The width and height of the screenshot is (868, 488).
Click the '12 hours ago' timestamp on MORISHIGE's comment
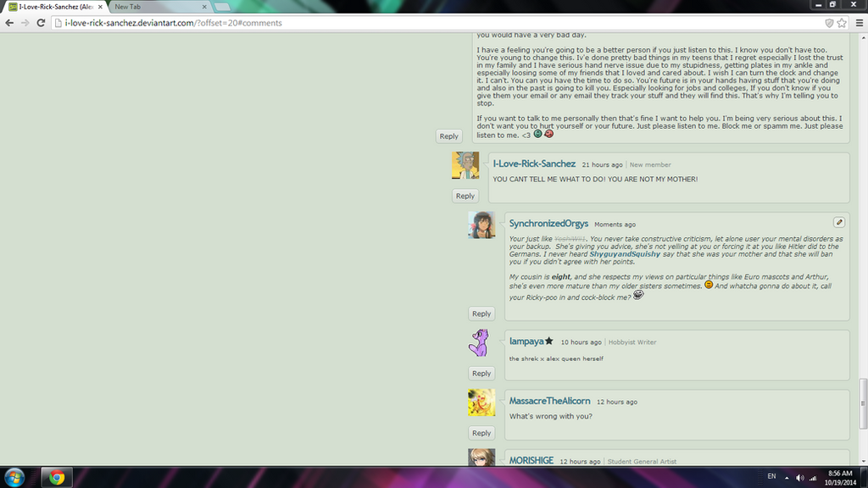pos(580,462)
